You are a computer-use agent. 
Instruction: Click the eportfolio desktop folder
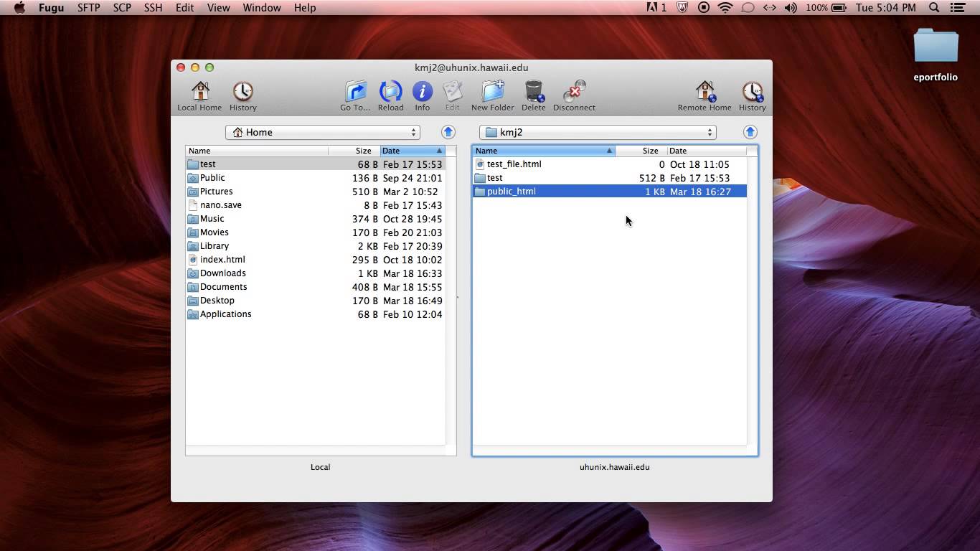(936, 55)
